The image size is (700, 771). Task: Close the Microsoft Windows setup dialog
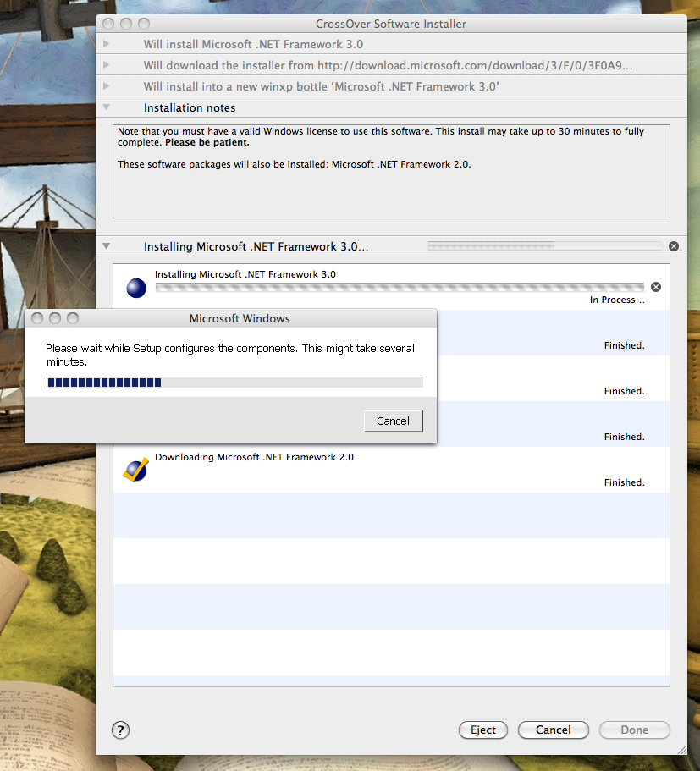(38, 318)
